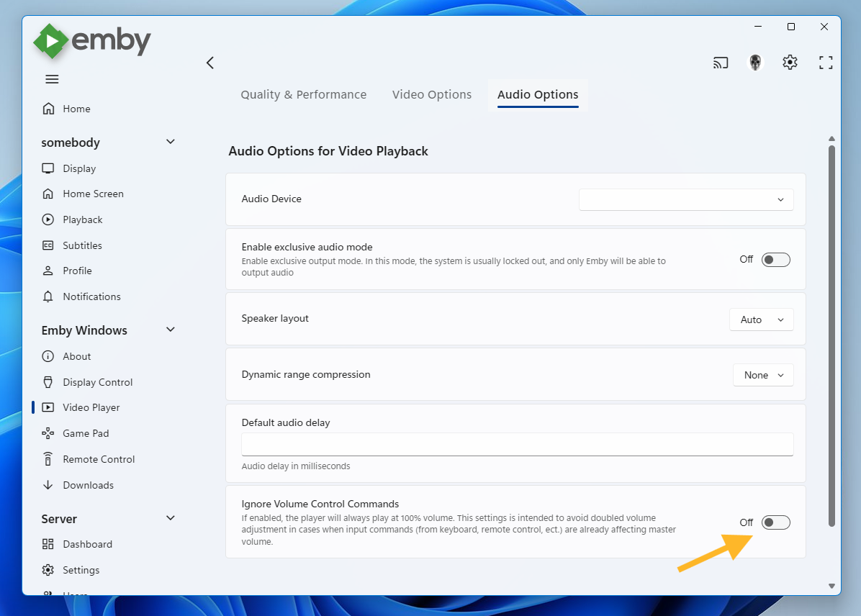861x616 pixels.
Task: Open Notifications settings label
Action: (91, 296)
